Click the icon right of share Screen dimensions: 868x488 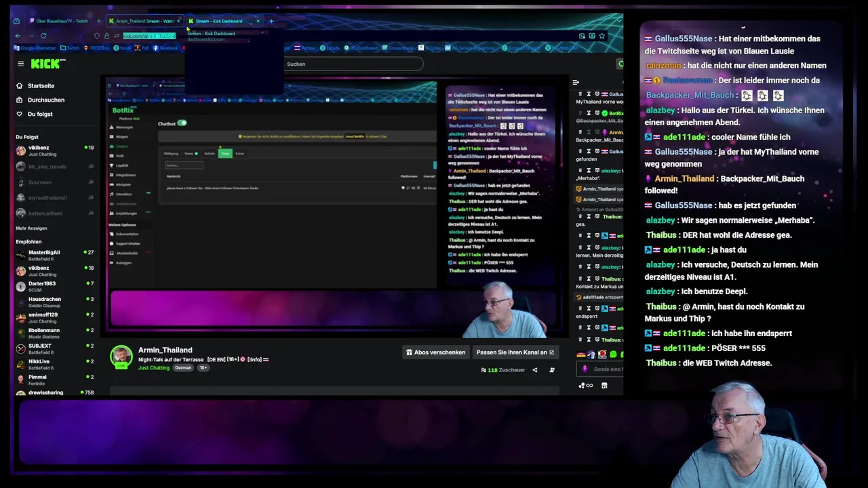pyautogui.click(x=552, y=370)
